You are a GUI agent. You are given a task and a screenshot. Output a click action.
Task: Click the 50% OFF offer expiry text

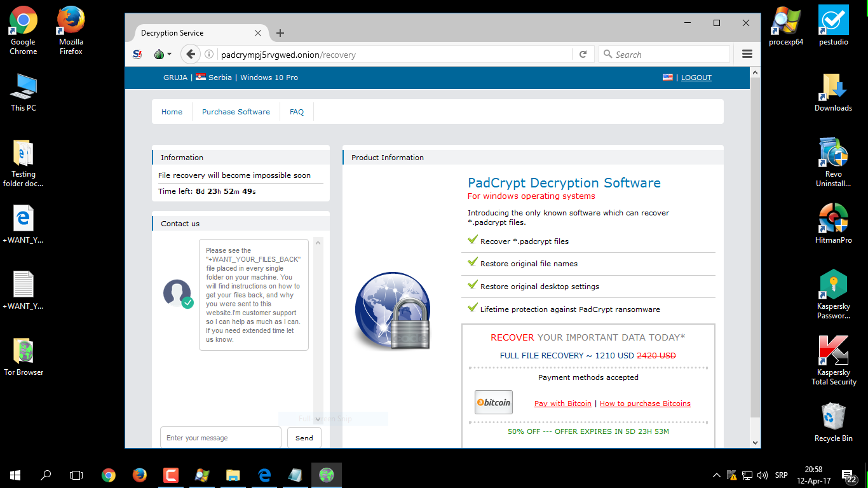tap(588, 431)
